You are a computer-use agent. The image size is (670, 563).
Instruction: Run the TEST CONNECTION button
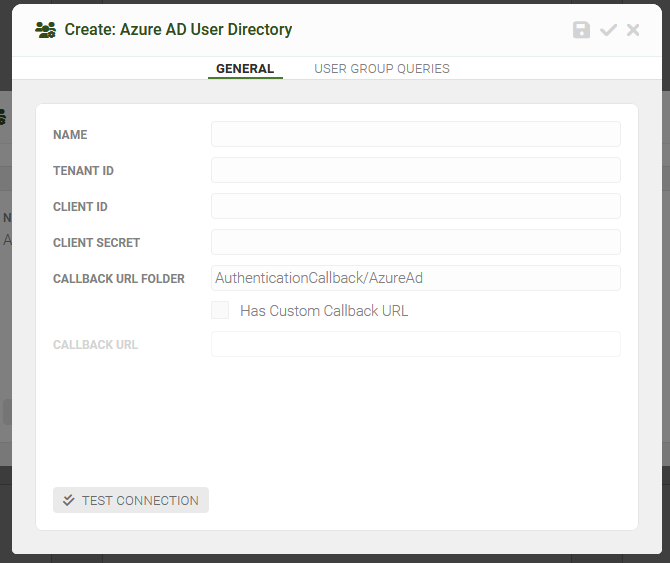pos(131,500)
